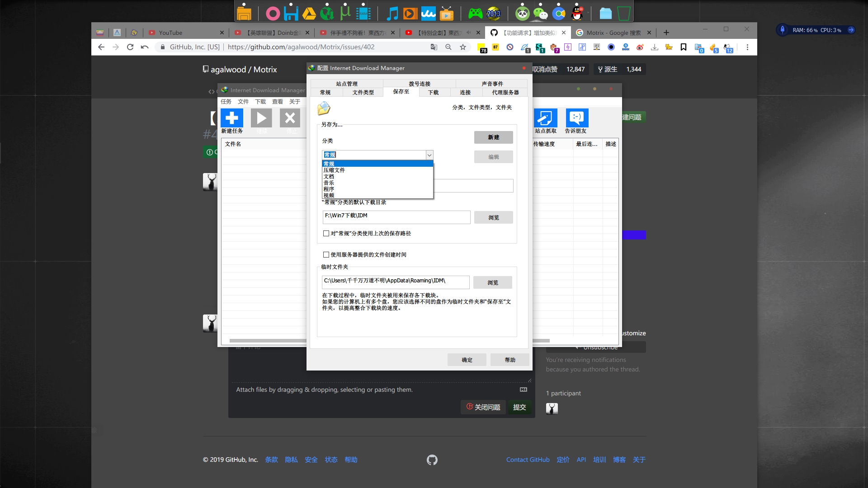Reload the GitHub page
The width and height of the screenshot is (868, 488).
[x=130, y=47]
